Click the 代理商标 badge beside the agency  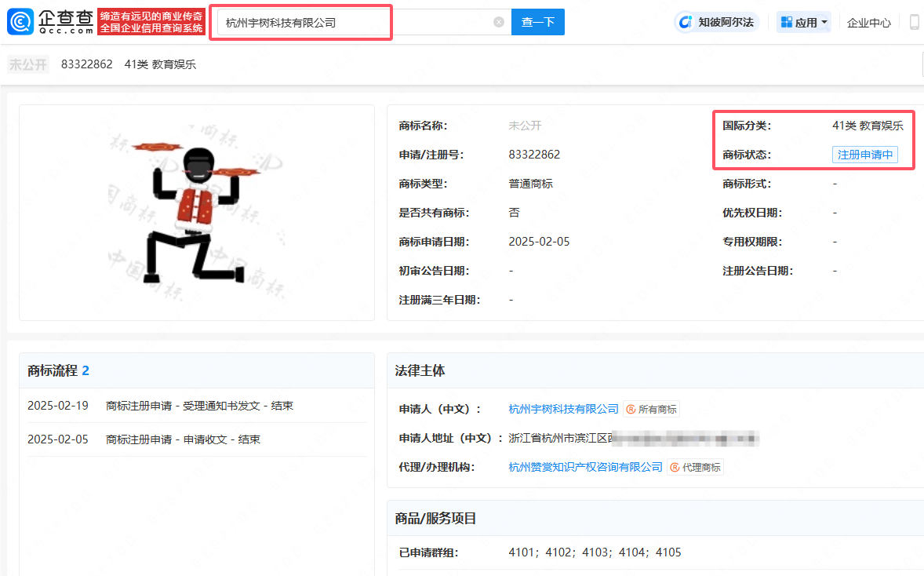[695, 467]
